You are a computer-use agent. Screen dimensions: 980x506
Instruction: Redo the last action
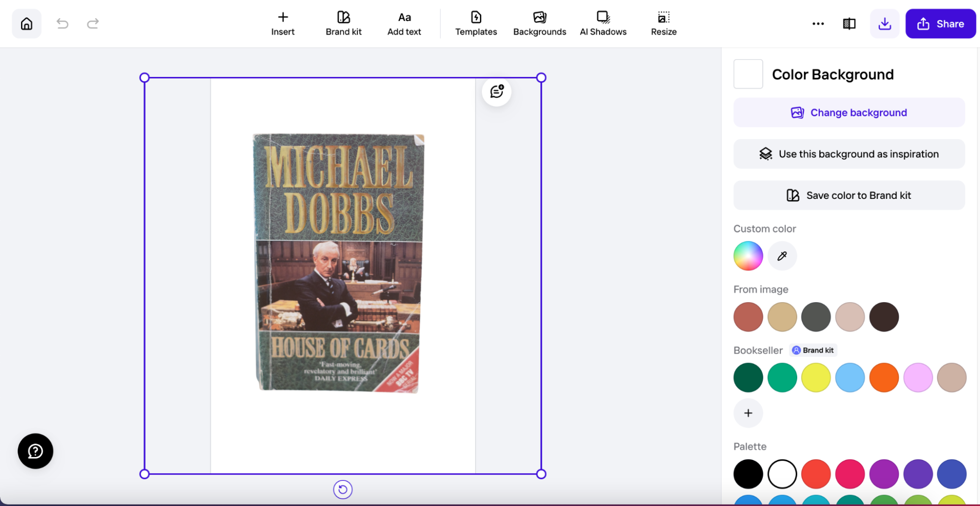pos(93,24)
